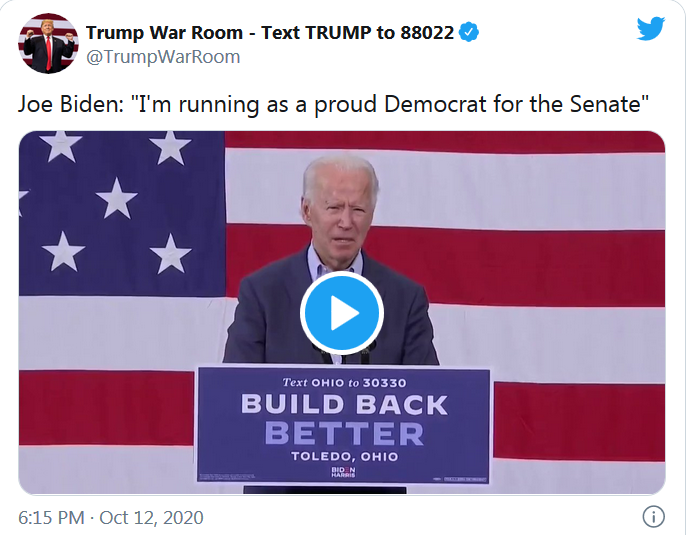Viewport: 686px width, 535px height.
Task: Click a white star on the flag
Action: coord(116,198)
